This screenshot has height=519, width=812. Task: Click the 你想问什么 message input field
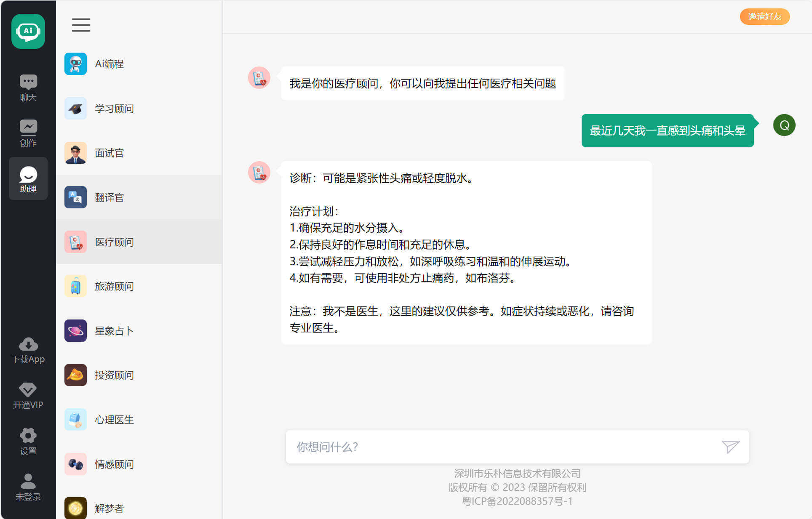click(x=501, y=447)
